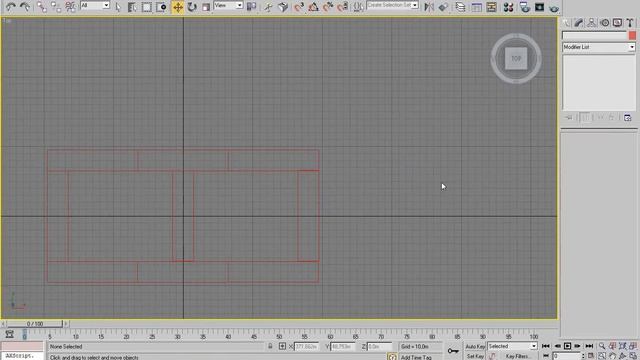Toggle Window/Crossing selection mode
Viewport: 640px width, 360px height.
(162, 7)
